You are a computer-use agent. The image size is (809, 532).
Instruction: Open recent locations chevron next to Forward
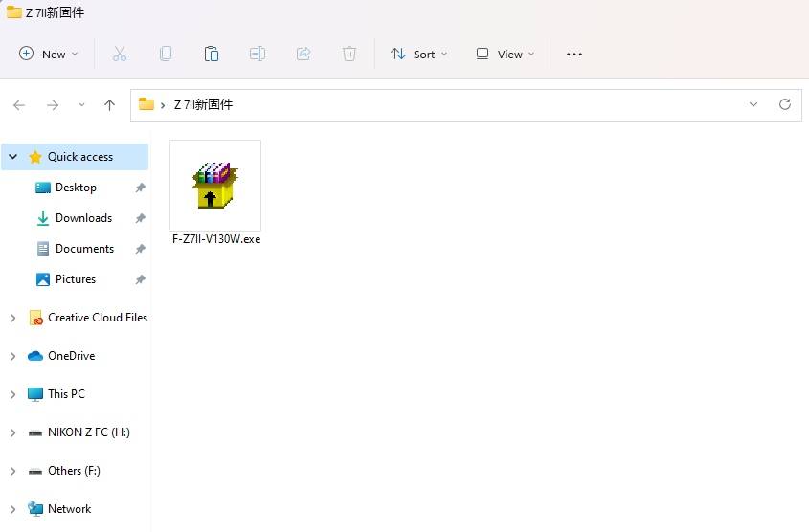click(81, 105)
